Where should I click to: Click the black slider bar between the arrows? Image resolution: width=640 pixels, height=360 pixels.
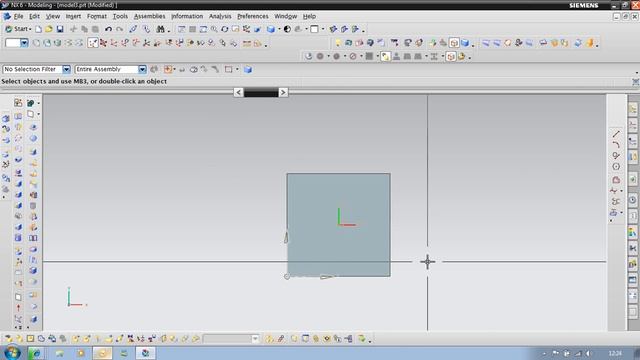pyautogui.click(x=261, y=93)
